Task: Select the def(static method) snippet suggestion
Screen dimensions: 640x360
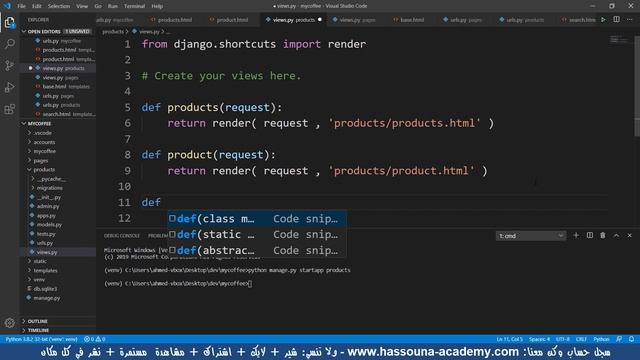Action: [x=257, y=234]
